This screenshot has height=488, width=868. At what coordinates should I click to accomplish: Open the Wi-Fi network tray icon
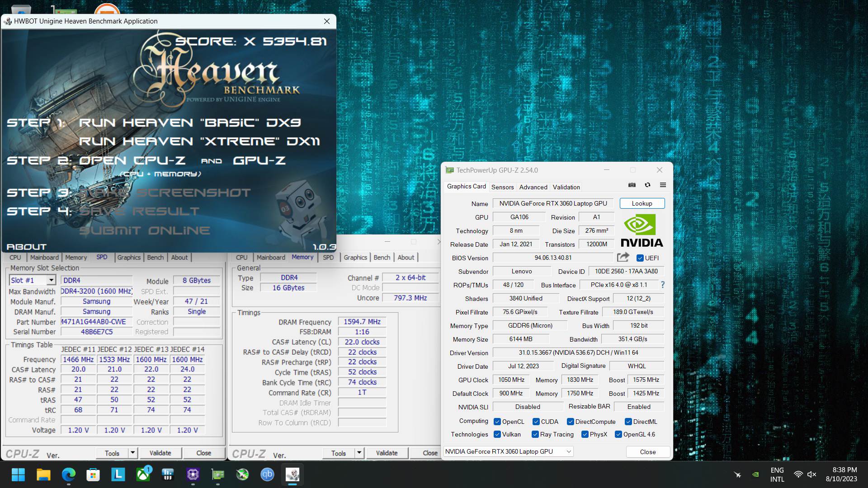798,474
